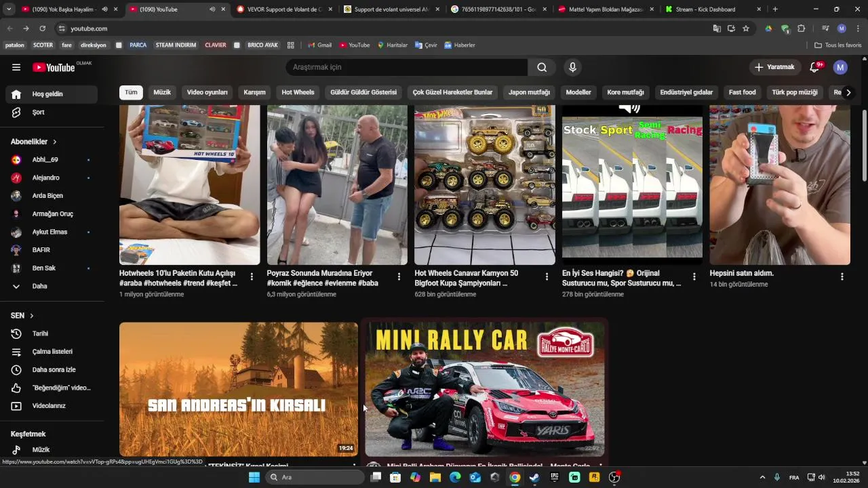Open Hot Wheels Canavar Kamyon Short thumbnail
868x488 pixels.
(485, 184)
